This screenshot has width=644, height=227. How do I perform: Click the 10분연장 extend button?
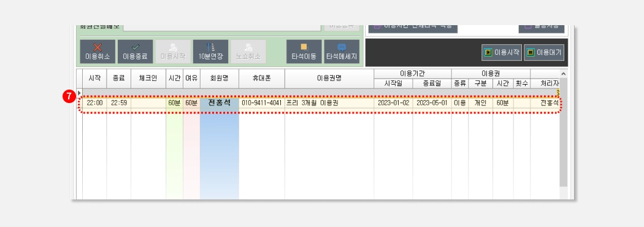211,52
